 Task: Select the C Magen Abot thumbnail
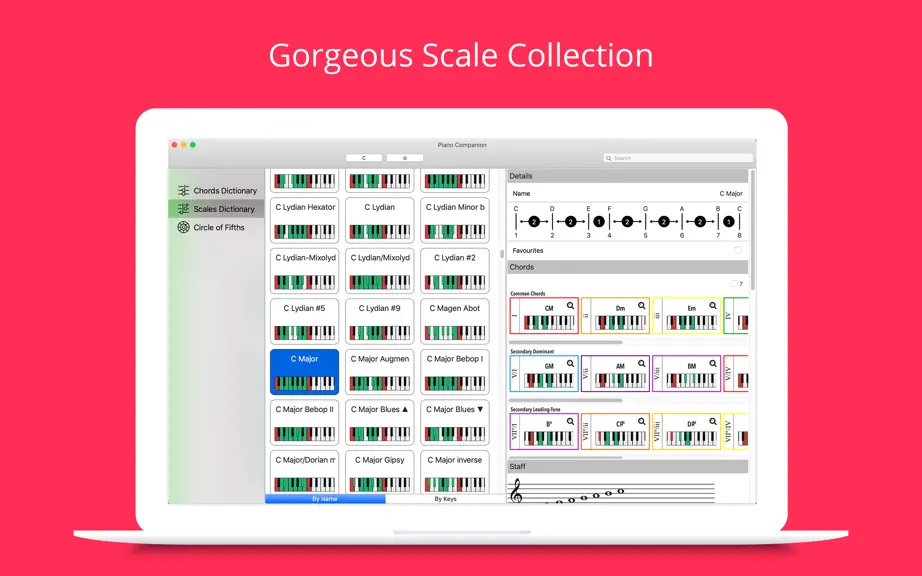click(x=455, y=322)
